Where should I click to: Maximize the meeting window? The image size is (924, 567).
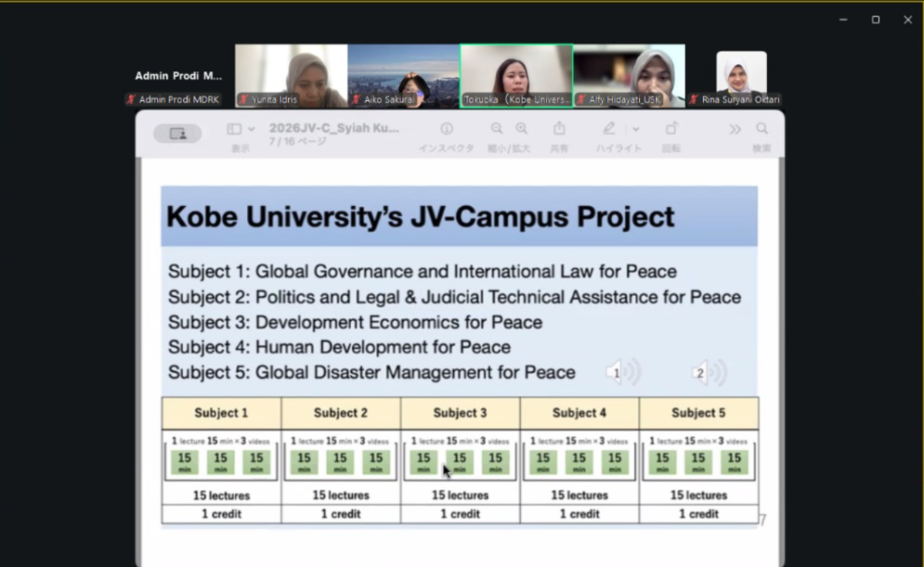coord(875,20)
